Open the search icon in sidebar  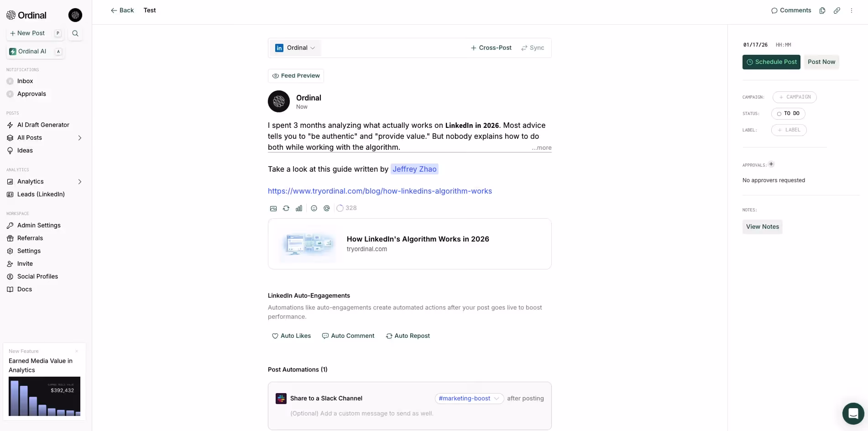point(75,33)
